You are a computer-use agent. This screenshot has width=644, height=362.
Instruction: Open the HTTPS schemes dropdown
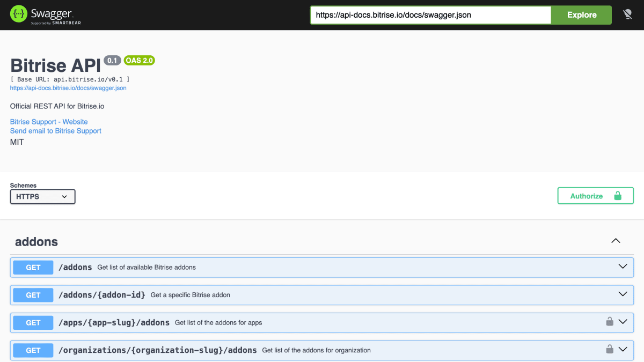tap(43, 197)
